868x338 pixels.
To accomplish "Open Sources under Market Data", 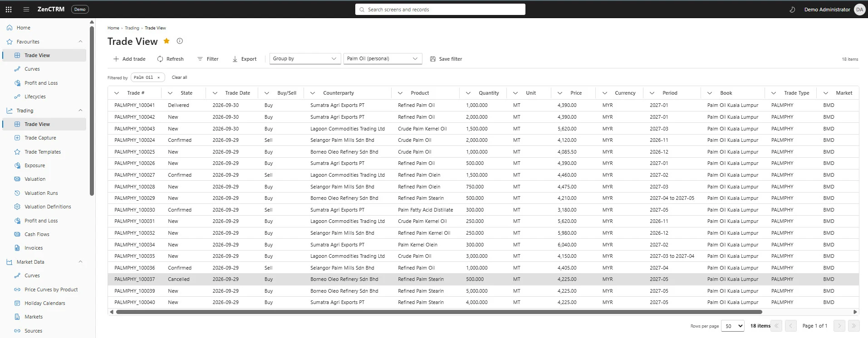I will click(x=44, y=331).
